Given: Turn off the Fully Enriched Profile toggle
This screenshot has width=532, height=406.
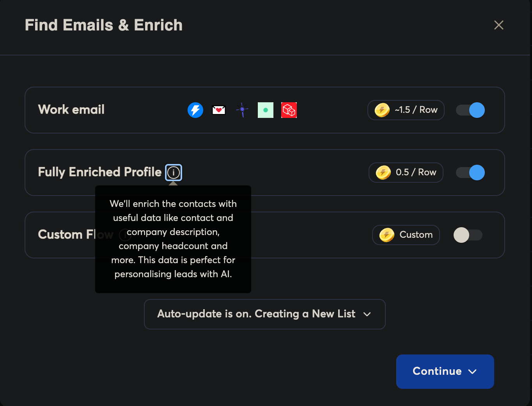Looking at the screenshot, I should pyautogui.click(x=470, y=172).
